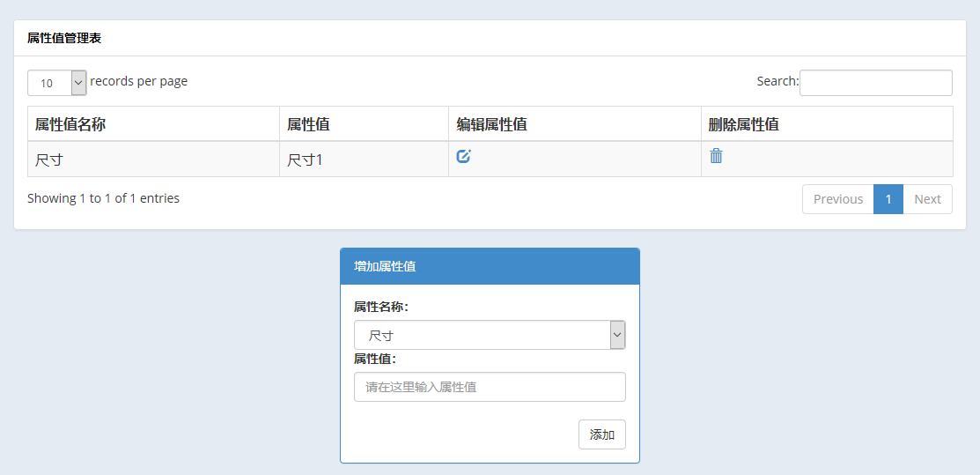Open the records per page dropdown
This screenshot has height=475, width=980.
(57, 83)
